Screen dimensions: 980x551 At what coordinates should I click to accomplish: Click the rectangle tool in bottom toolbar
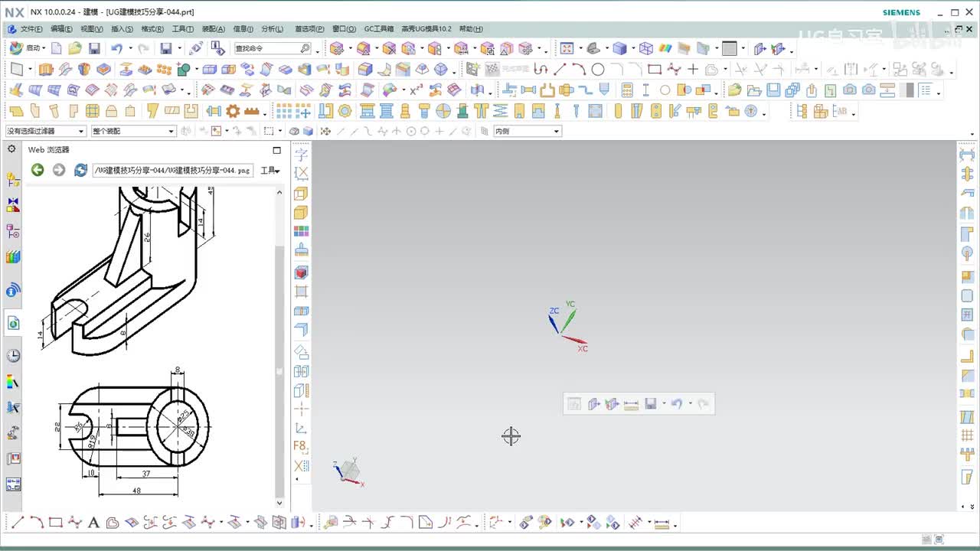(x=55, y=523)
